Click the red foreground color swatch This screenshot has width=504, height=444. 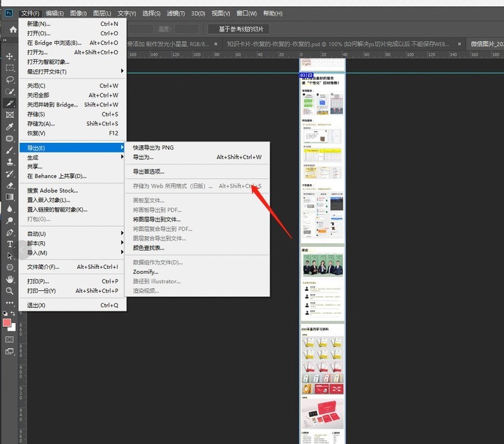(8, 323)
